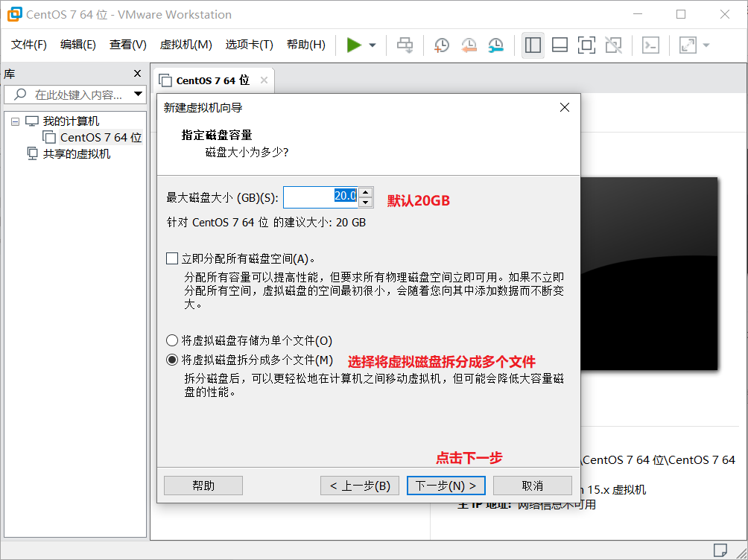Click the 取消 button

[x=533, y=486]
